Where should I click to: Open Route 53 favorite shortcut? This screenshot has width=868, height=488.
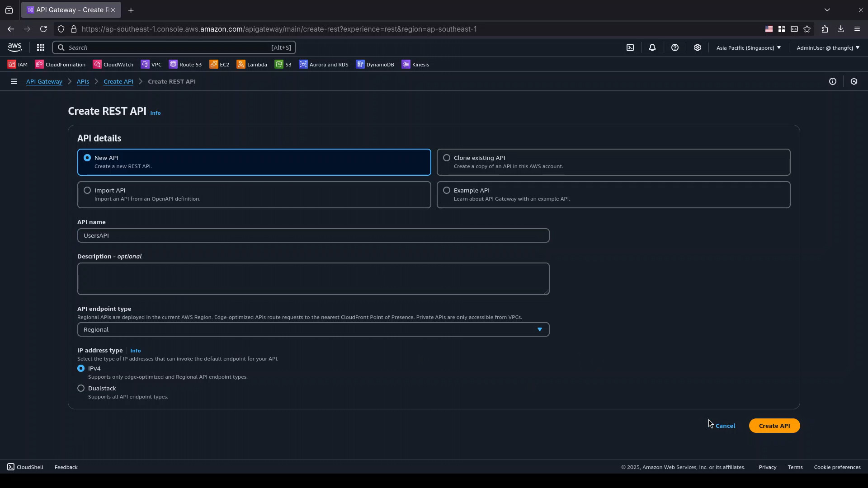coord(185,65)
